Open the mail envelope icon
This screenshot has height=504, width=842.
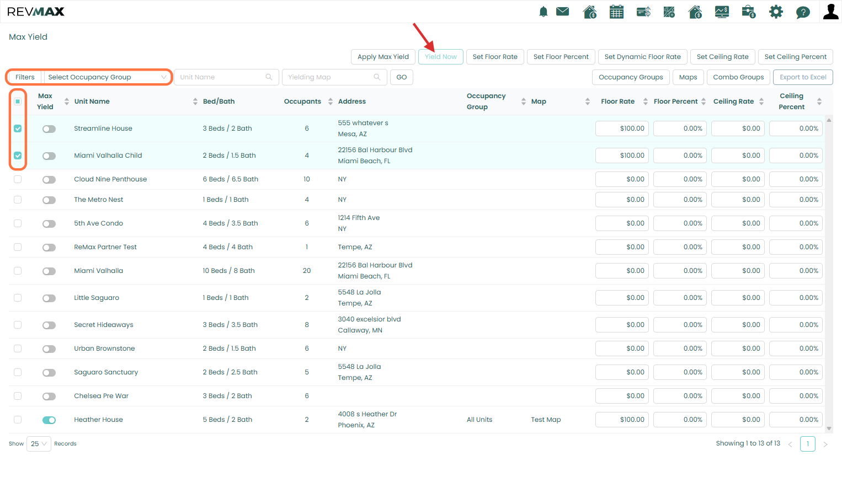(x=562, y=12)
